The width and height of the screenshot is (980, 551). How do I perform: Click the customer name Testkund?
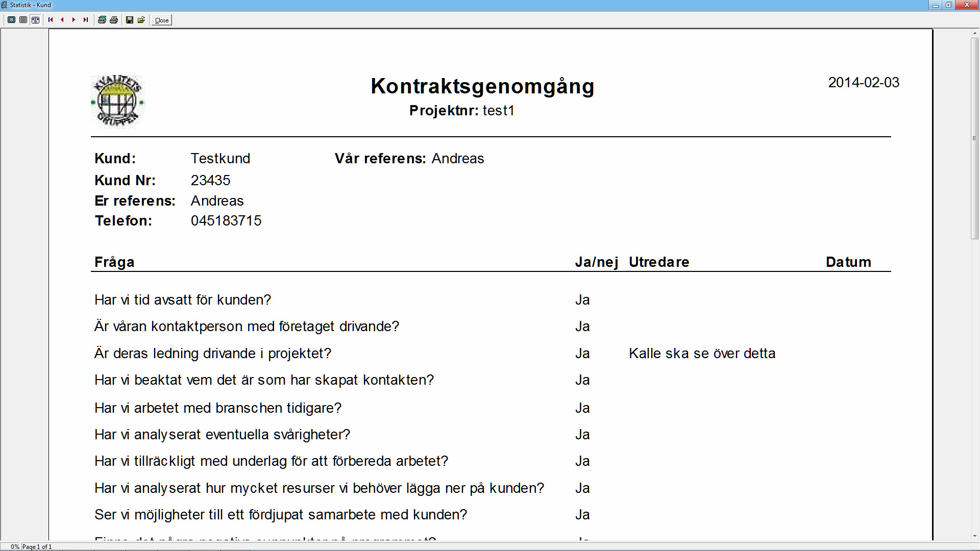coord(220,158)
